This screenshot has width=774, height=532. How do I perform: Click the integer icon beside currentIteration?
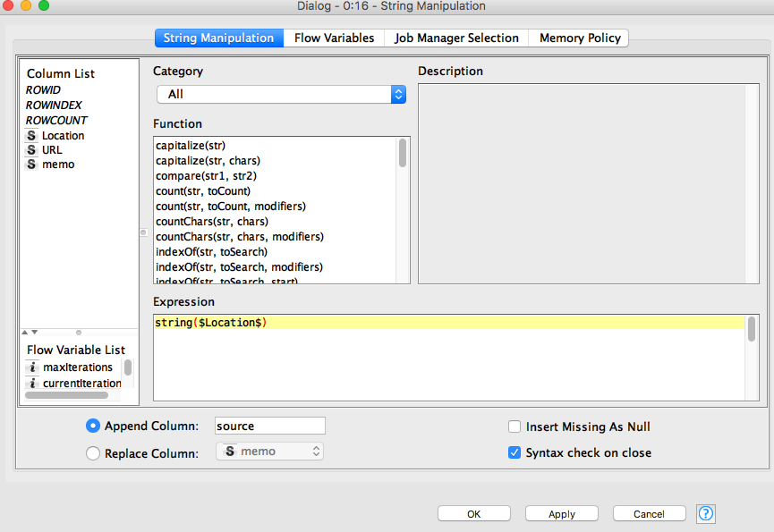[x=32, y=383]
